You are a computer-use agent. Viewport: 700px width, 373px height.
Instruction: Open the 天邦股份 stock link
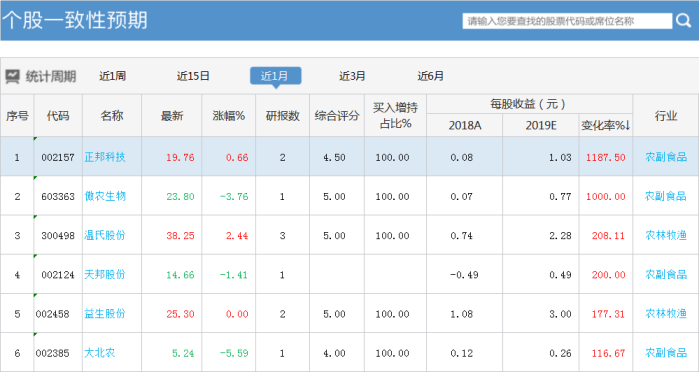pyautogui.click(x=105, y=274)
